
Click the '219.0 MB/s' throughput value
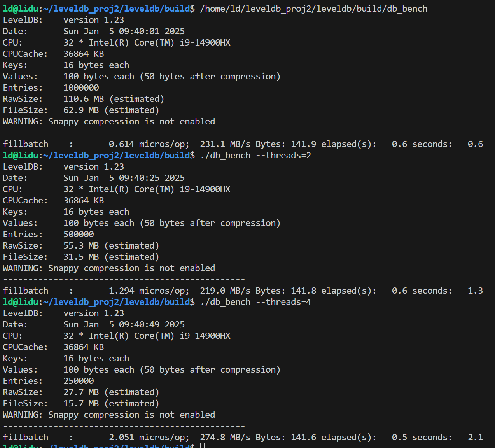(x=225, y=290)
